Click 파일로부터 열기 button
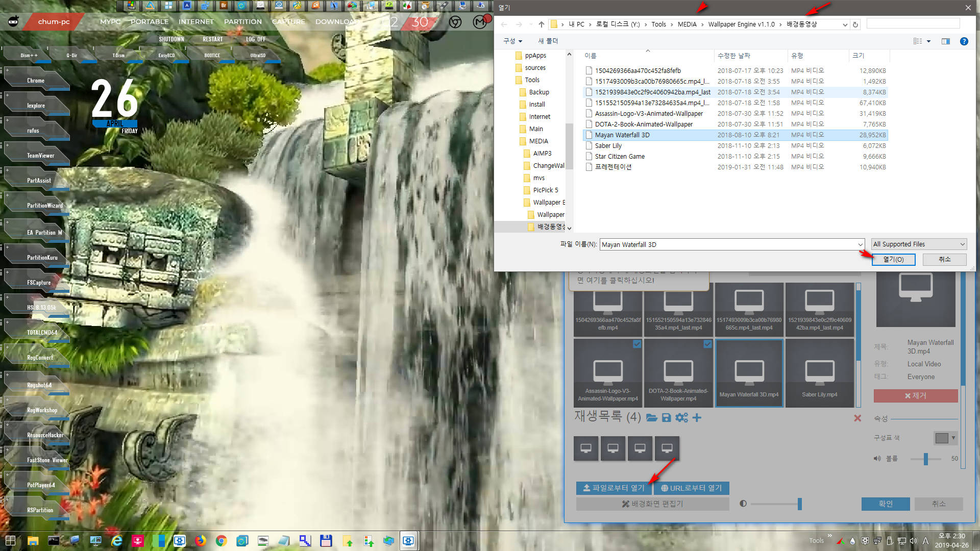980x551 pixels. (x=614, y=488)
